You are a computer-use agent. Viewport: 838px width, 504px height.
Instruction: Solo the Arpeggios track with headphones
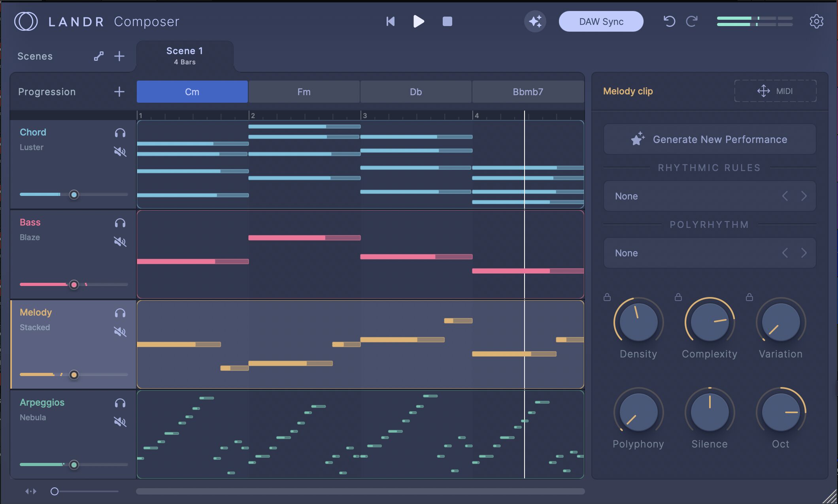tap(120, 403)
